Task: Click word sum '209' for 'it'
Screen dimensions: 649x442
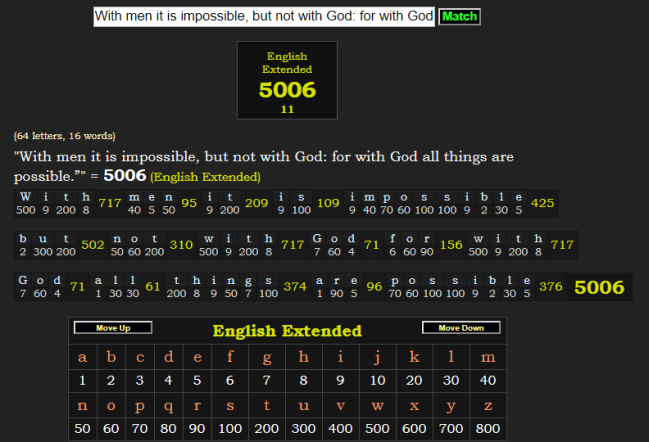Action: [257, 203]
